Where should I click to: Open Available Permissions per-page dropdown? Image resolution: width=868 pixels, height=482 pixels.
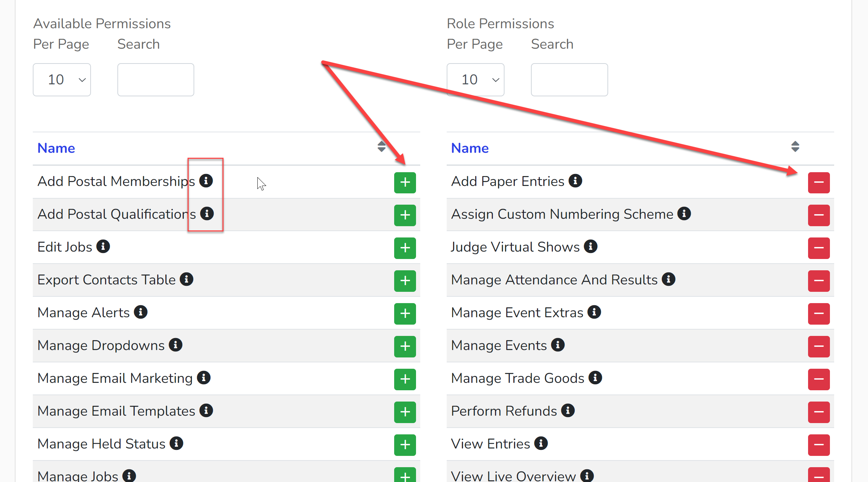point(62,80)
